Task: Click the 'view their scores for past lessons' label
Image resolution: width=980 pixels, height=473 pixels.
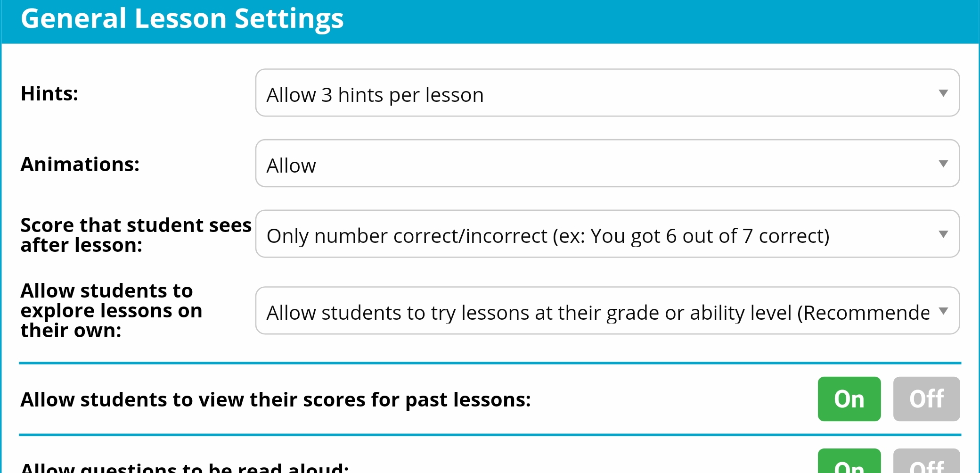Action: click(x=276, y=399)
